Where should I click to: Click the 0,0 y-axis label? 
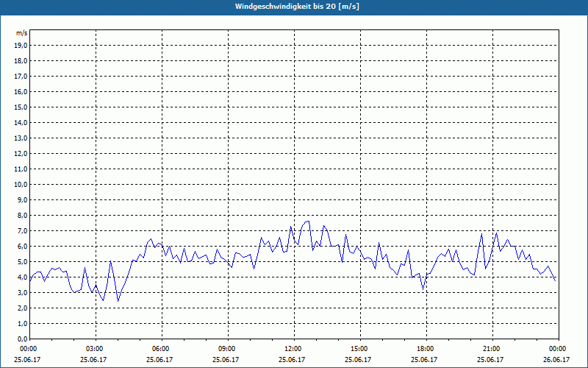pyautogui.click(x=23, y=339)
